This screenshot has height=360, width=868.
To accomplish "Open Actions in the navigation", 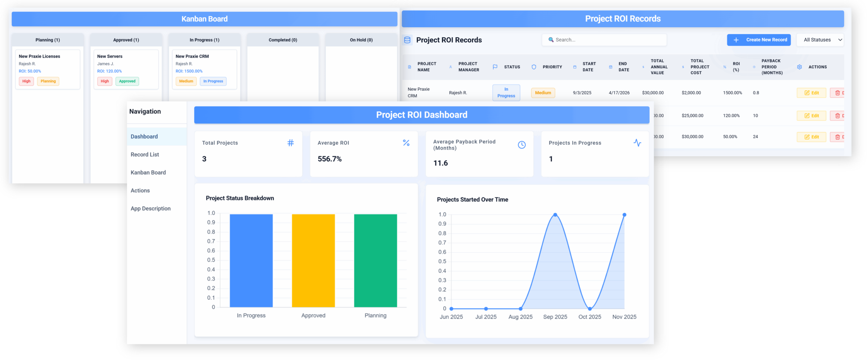I will pos(157,191).
